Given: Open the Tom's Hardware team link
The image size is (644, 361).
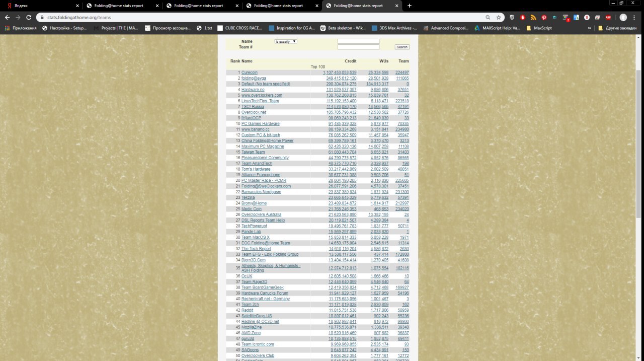Looking at the screenshot, I should coord(256,169).
